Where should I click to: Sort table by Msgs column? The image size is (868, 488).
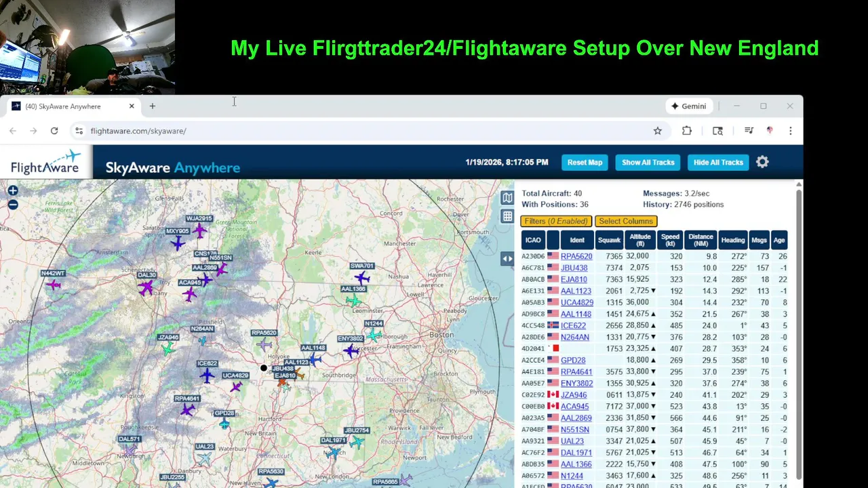click(759, 240)
